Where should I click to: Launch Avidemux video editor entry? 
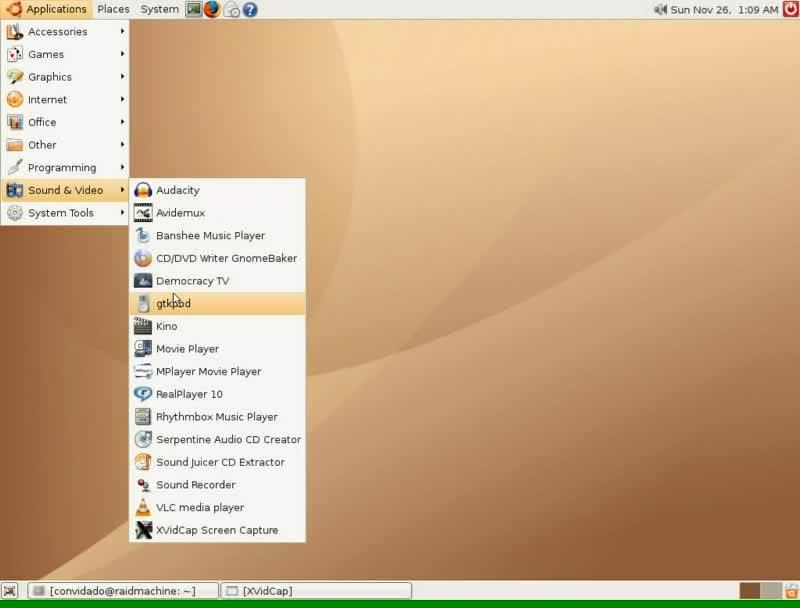tap(217, 213)
